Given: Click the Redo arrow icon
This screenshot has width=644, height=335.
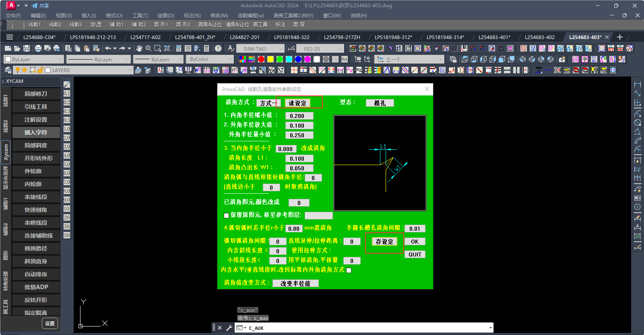Looking at the screenshot, I should click(x=122, y=48).
